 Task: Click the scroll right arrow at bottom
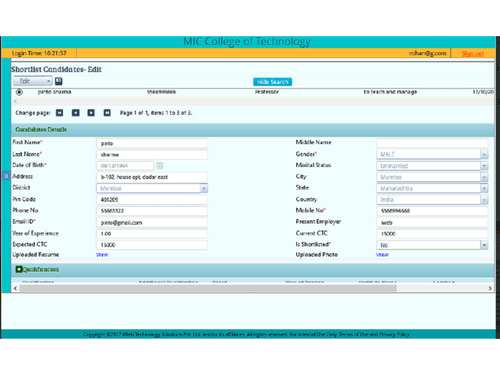point(490,288)
